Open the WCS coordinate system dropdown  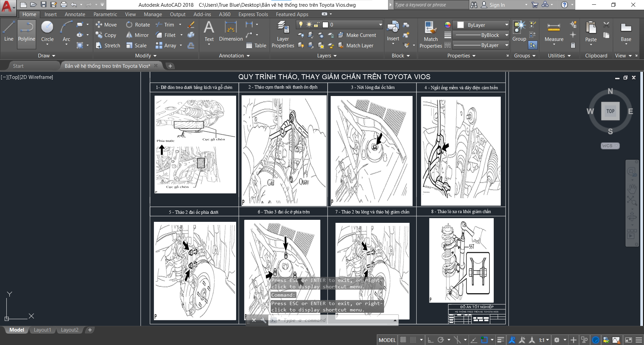click(x=610, y=146)
